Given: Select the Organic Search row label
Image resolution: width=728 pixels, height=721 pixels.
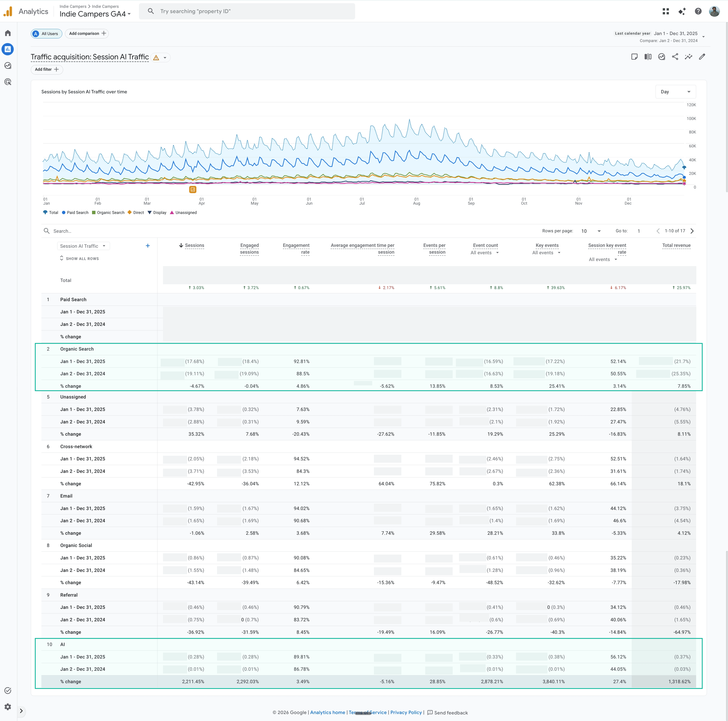Looking at the screenshot, I should click(x=77, y=349).
